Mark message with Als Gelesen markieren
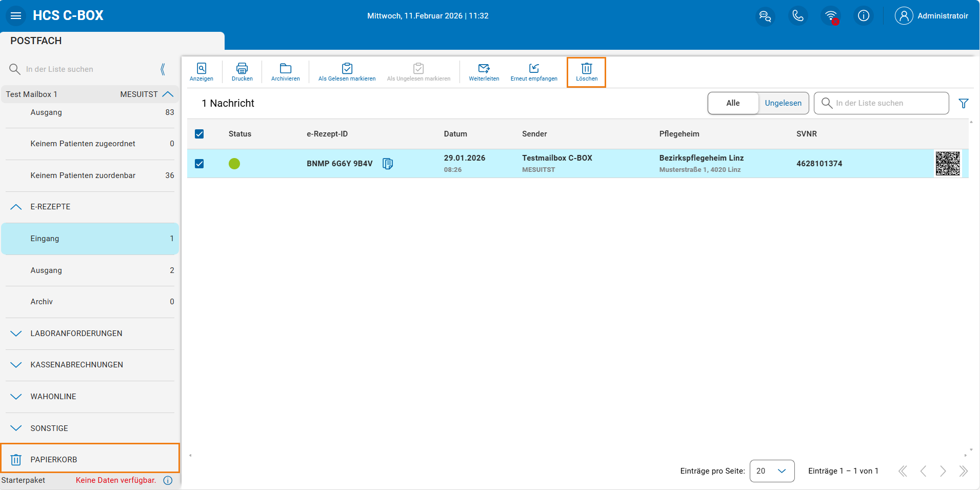Screen dimensions: 980x490 click(347, 72)
